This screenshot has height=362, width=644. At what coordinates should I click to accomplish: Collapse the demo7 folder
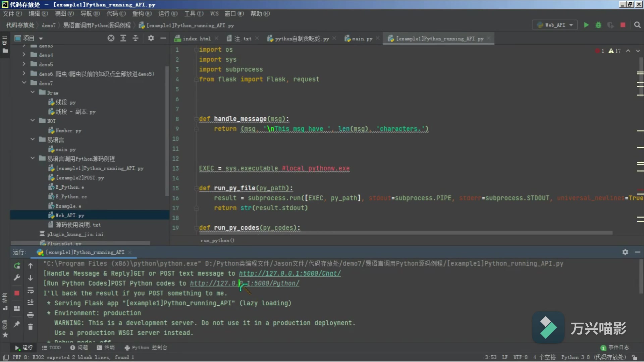(x=24, y=83)
